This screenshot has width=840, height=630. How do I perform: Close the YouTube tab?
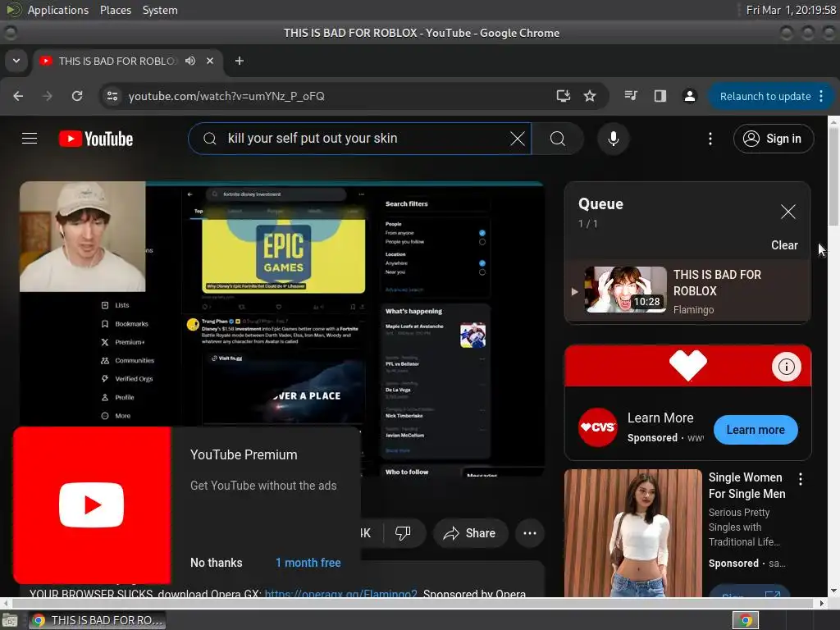(210, 61)
